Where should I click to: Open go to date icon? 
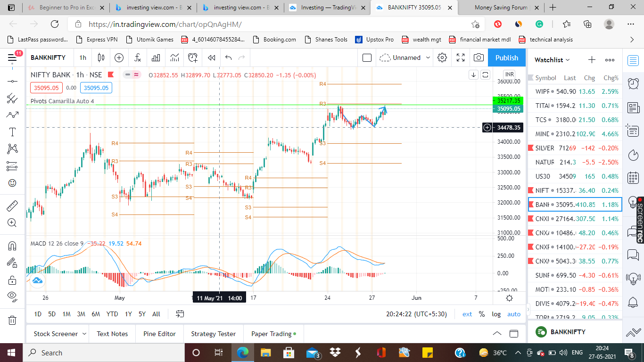[x=180, y=314]
